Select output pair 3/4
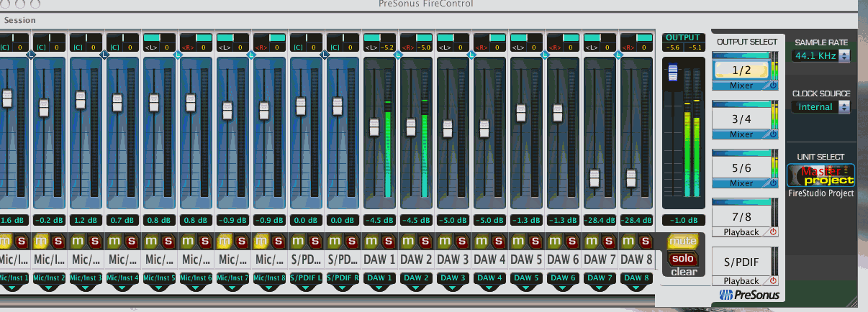The image size is (868, 312). coord(741,119)
